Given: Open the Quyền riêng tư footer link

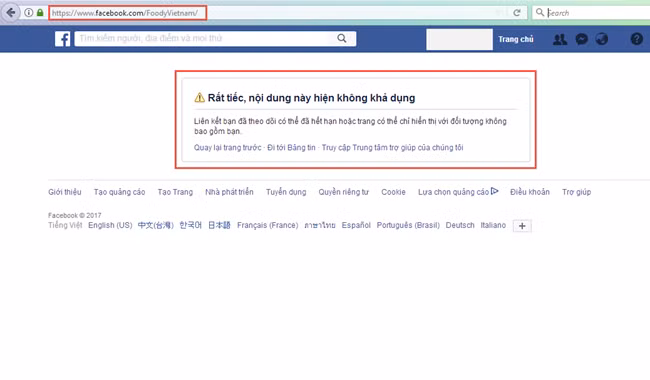Looking at the screenshot, I should pos(344,192).
